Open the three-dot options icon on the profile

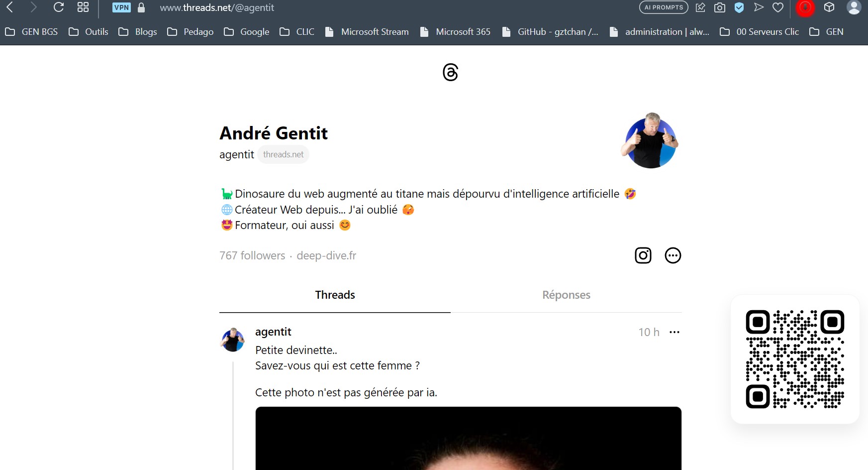(x=673, y=255)
